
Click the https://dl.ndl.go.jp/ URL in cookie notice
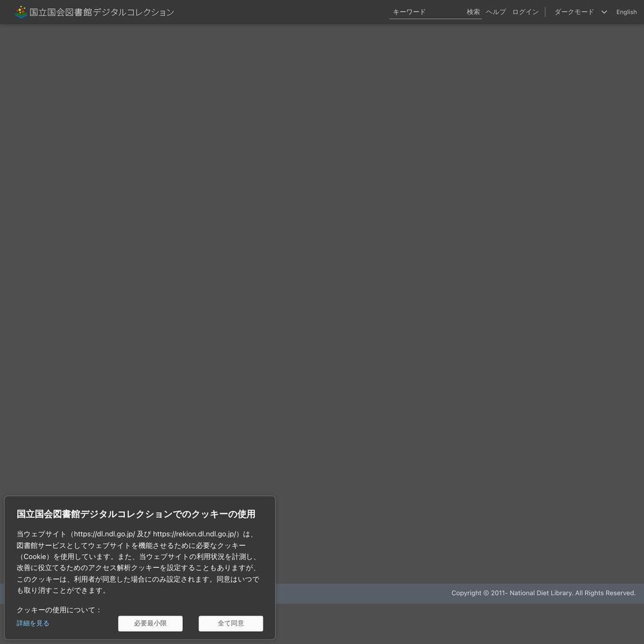[x=104, y=534]
